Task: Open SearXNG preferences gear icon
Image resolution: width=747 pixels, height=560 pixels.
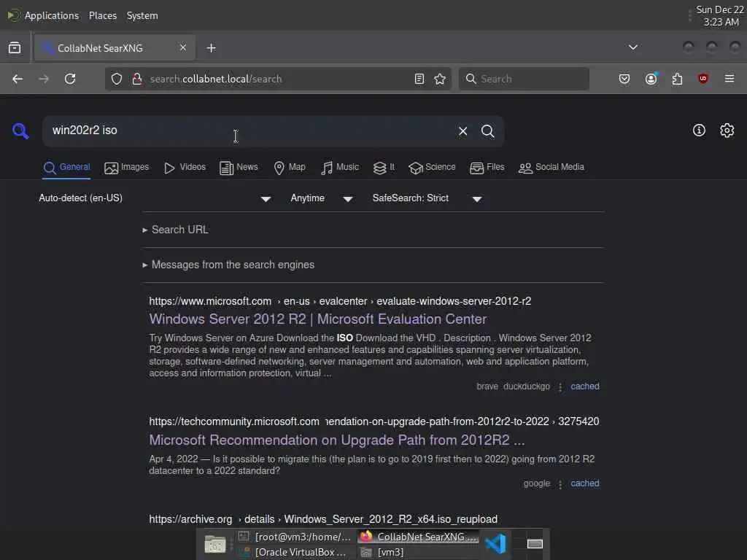Action: click(727, 130)
